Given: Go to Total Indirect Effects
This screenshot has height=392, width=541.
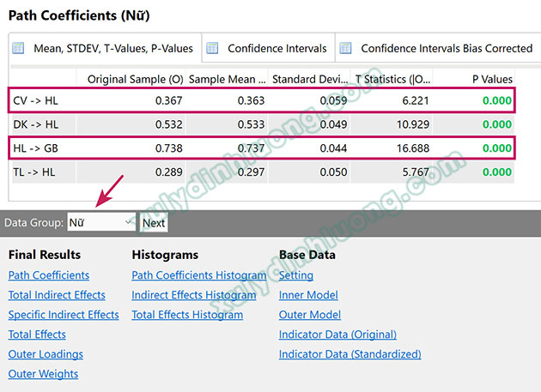Looking at the screenshot, I should point(57,295).
